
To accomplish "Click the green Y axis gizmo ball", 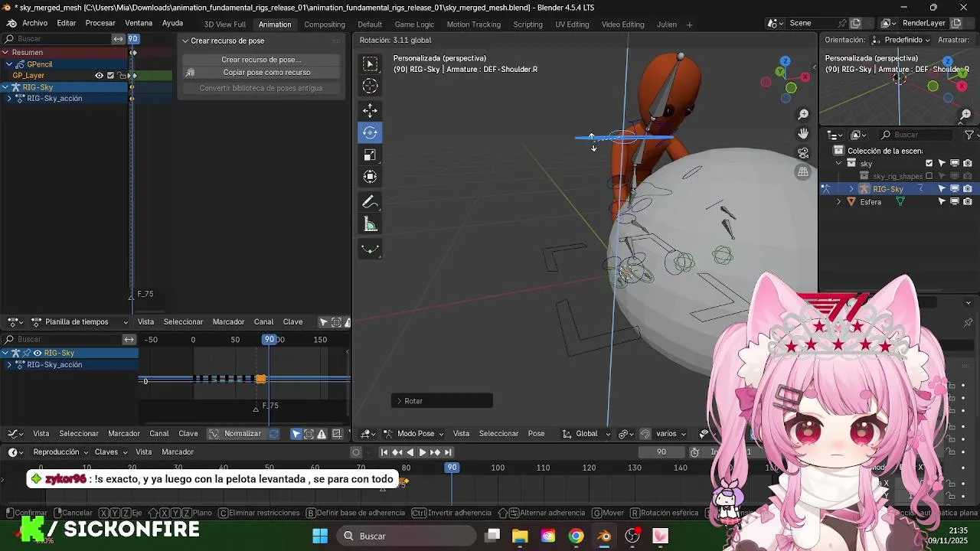I will [780, 71].
